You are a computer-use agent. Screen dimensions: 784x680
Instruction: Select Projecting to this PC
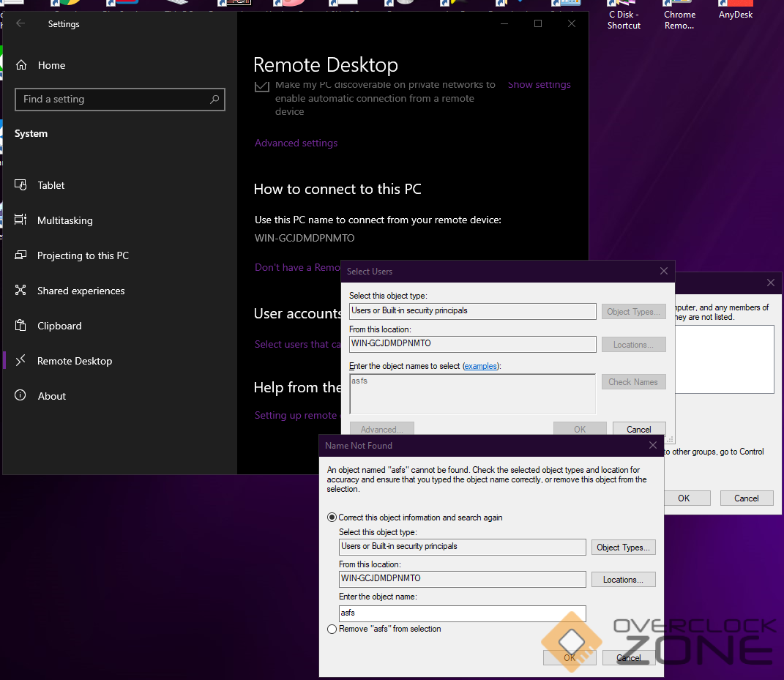click(x=83, y=255)
